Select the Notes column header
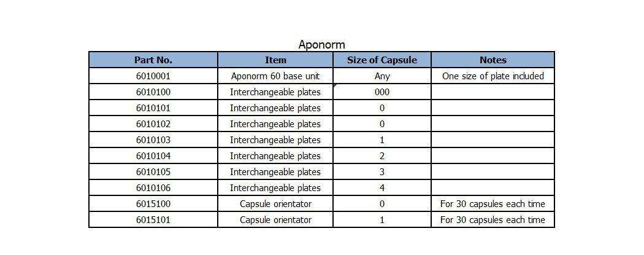The height and width of the screenshot is (255, 644). [x=493, y=60]
